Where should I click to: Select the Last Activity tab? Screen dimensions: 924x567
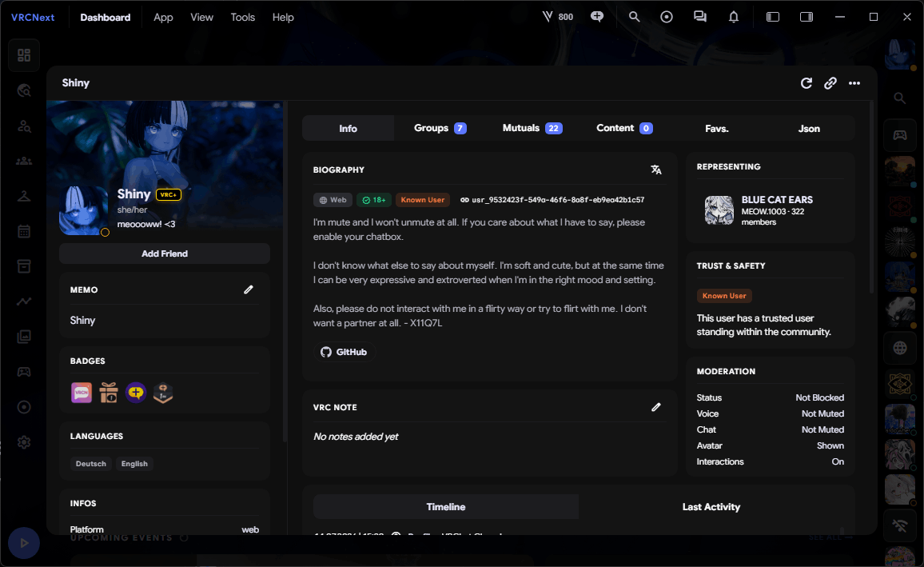(x=711, y=507)
